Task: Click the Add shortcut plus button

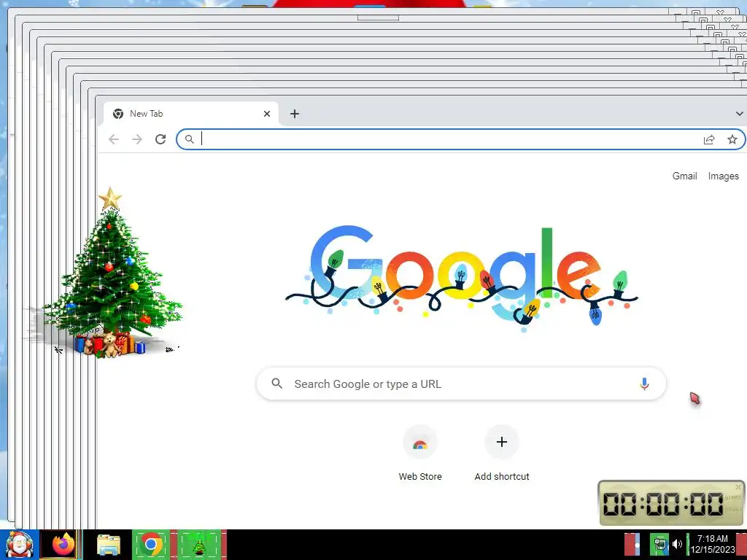Action: point(502,443)
